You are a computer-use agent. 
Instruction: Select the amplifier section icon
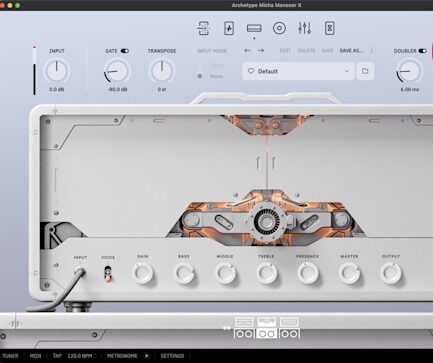(x=254, y=28)
